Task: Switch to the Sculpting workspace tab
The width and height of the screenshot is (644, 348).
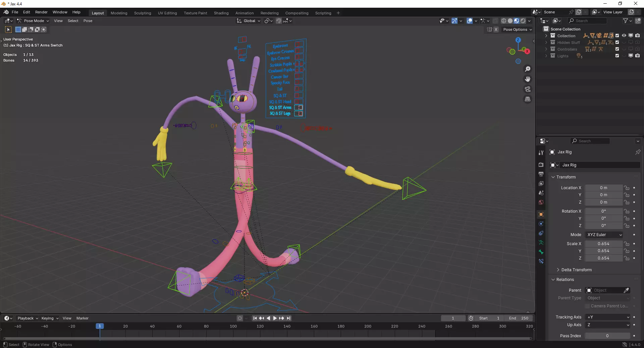Action: pyautogui.click(x=143, y=13)
